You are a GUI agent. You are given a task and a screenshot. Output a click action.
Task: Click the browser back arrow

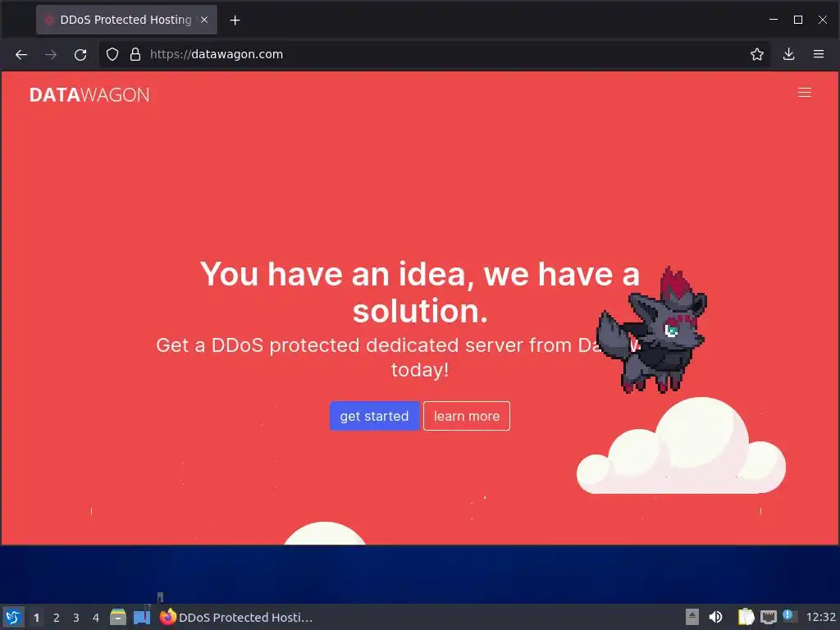21,55
